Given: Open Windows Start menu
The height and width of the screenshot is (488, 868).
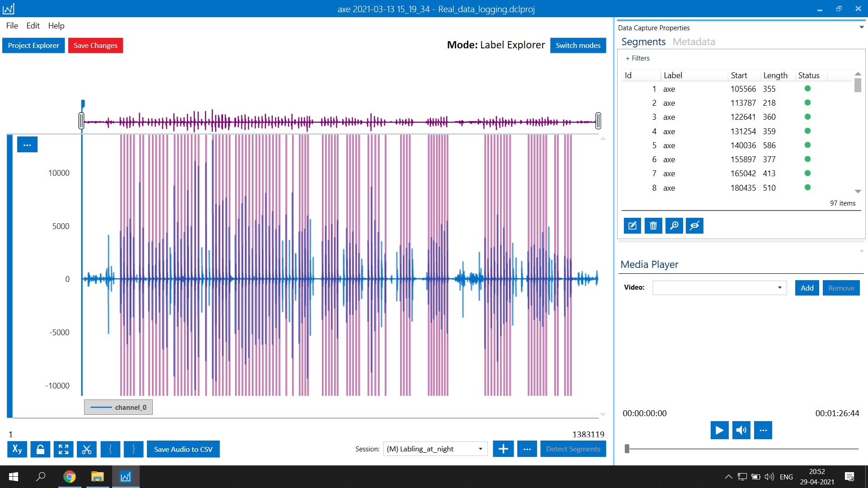Looking at the screenshot, I should pos(14,477).
